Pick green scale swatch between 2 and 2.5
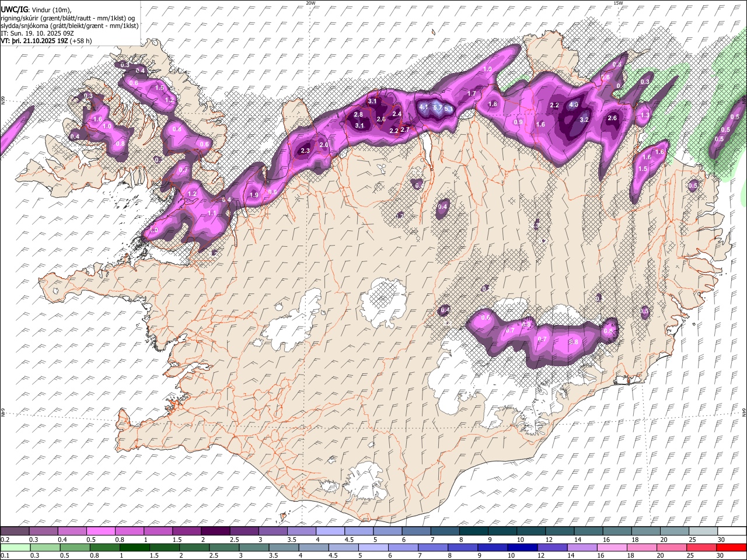747x560 pixels. point(195,547)
